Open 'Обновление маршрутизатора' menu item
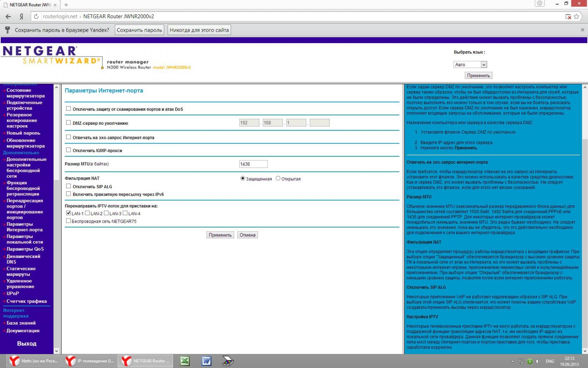The width and height of the screenshot is (588, 368). pos(26,143)
